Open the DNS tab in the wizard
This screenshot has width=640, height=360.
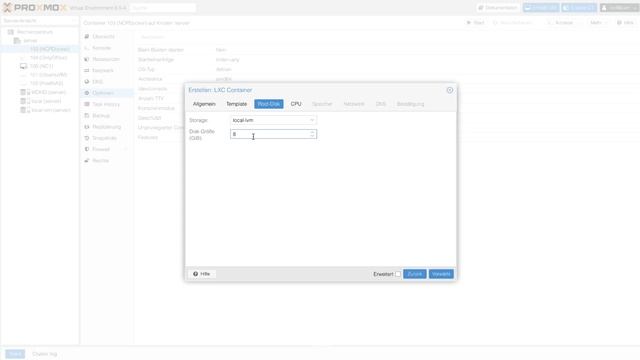(381, 104)
